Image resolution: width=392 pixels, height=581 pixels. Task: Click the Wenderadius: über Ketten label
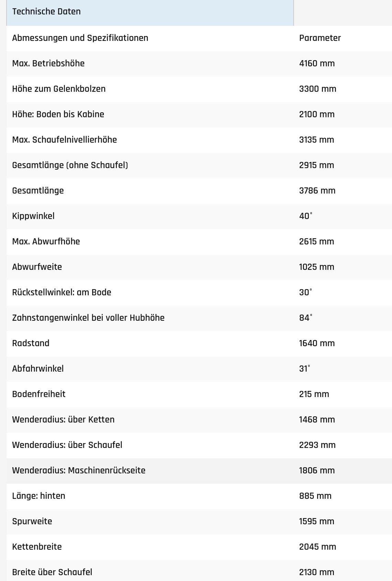(x=63, y=419)
